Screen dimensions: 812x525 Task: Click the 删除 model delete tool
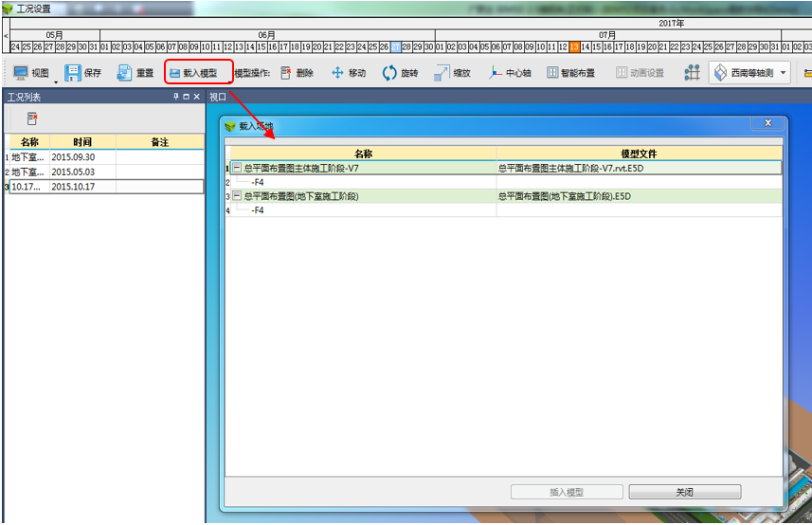tap(298, 73)
